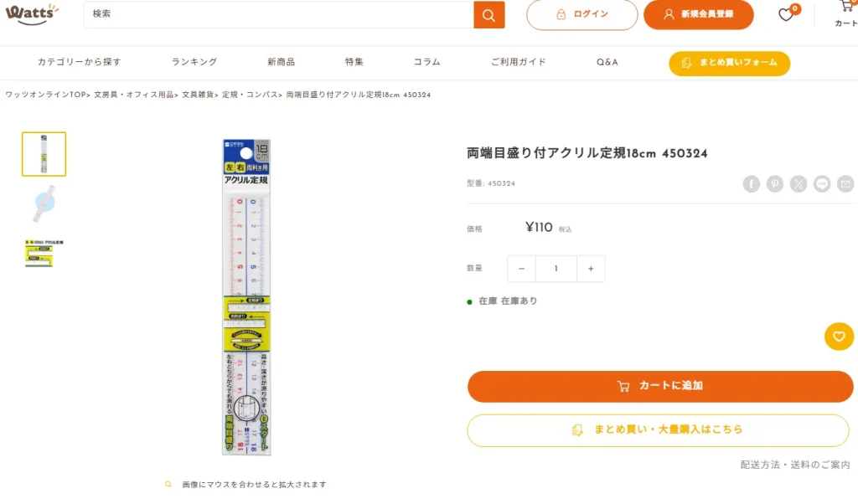Click カートに追加 to add to cart
This screenshot has height=504, width=858.
tap(659, 386)
